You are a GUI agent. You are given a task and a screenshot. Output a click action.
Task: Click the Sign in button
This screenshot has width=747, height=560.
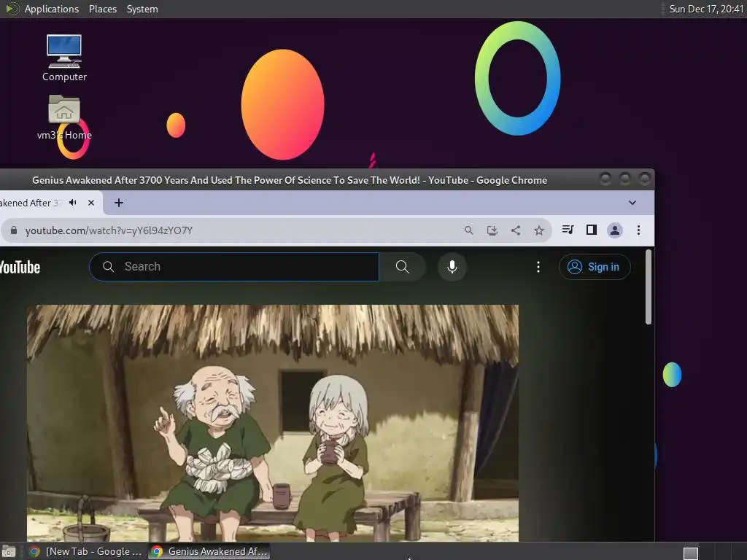(595, 267)
